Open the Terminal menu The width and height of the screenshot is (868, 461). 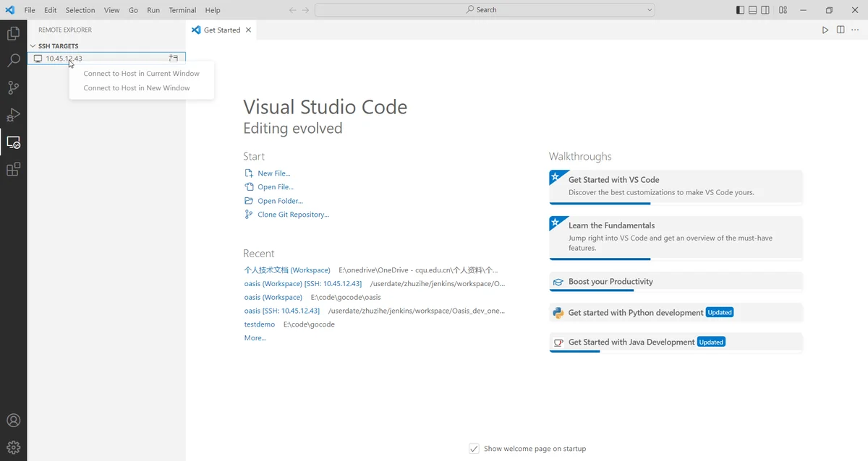coord(182,10)
